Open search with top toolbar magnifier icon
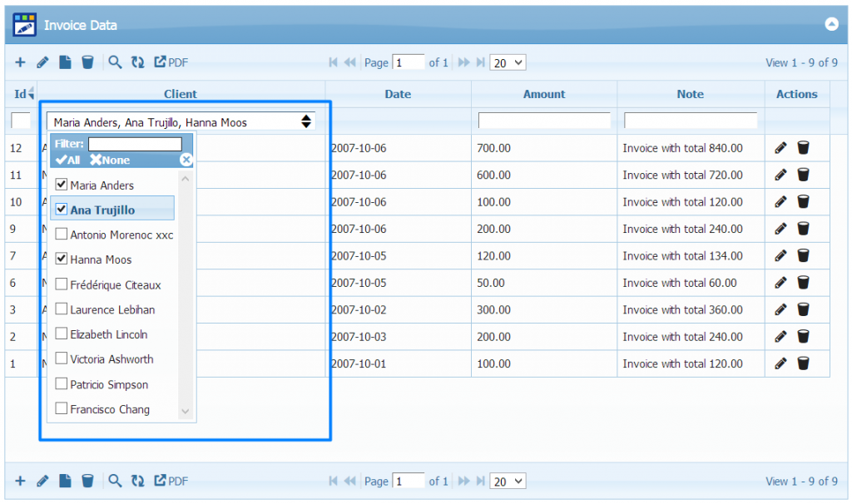 coord(115,62)
